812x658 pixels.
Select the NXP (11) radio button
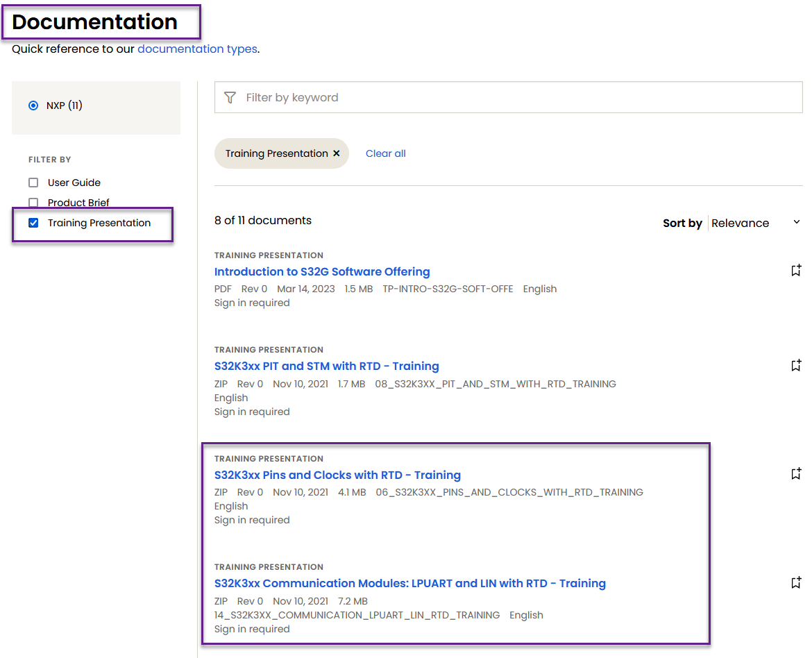pyautogui.click(x=33, y=105)
